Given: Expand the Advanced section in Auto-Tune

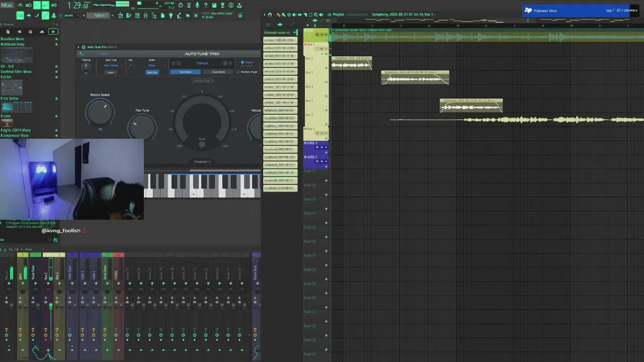Looking at the screenshot, I should pos(202,161).
